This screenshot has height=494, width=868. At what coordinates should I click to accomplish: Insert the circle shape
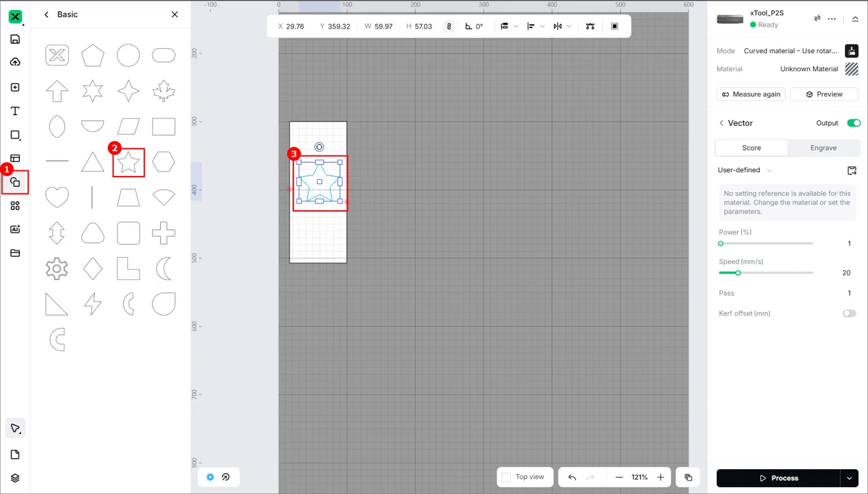click(128, 55)
